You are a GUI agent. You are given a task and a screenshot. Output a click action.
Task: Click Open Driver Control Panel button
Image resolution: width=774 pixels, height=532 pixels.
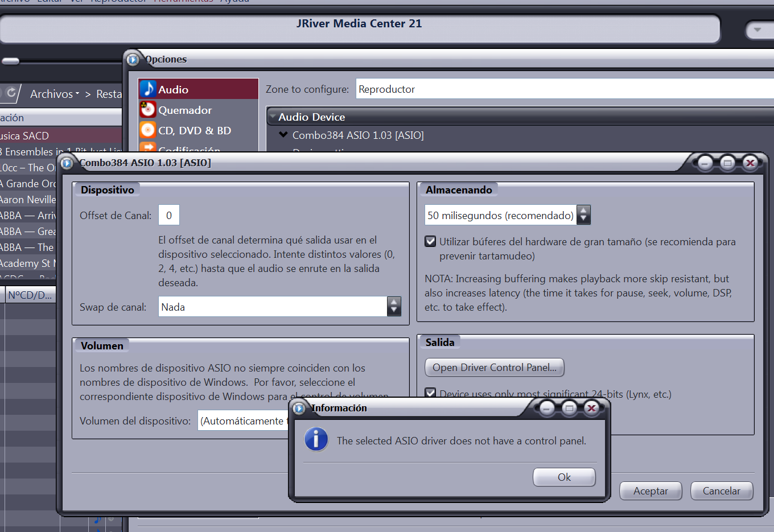point(495,367)
